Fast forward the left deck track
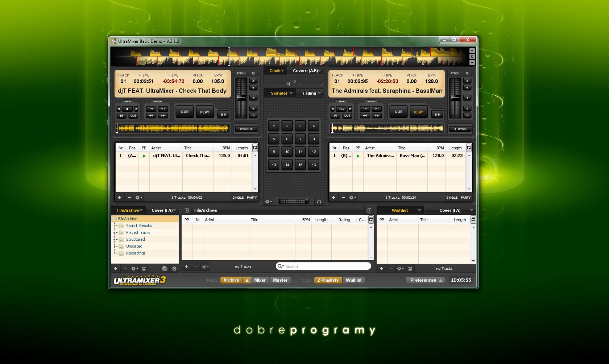The image size is (609, 364). pos(163,116)
